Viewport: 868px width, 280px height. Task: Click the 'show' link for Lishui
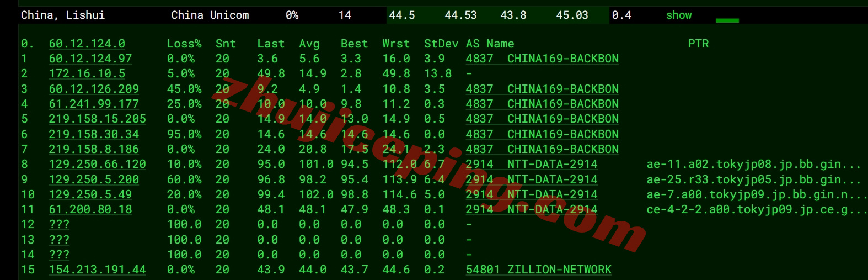pyautogui.click(x=679, y=15)
